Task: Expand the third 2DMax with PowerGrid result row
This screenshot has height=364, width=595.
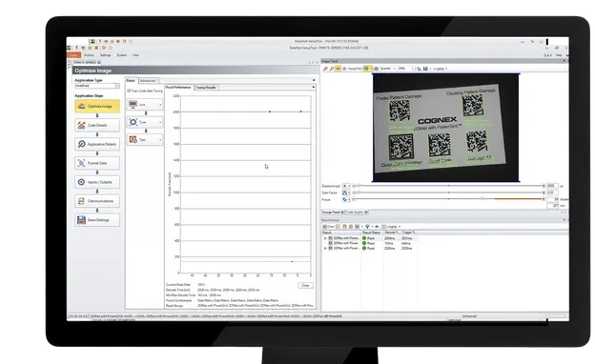Action: tap(325, 248)
